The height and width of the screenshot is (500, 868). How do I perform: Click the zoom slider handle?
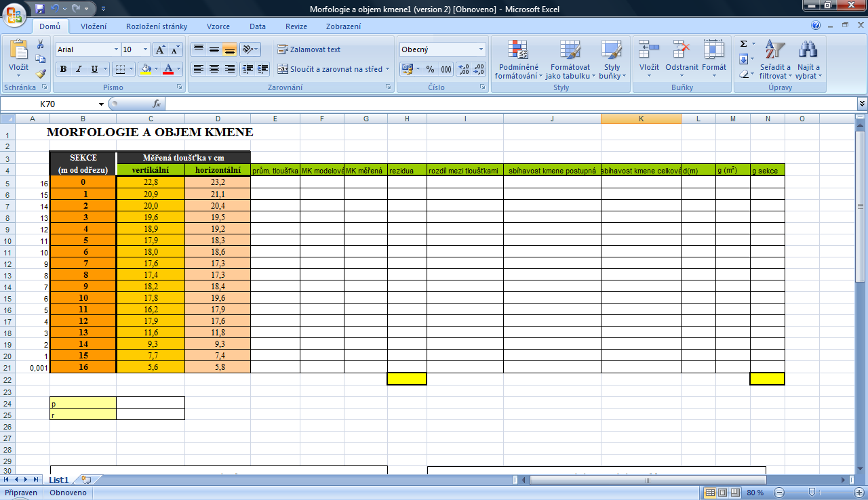(x=812, y=493)
